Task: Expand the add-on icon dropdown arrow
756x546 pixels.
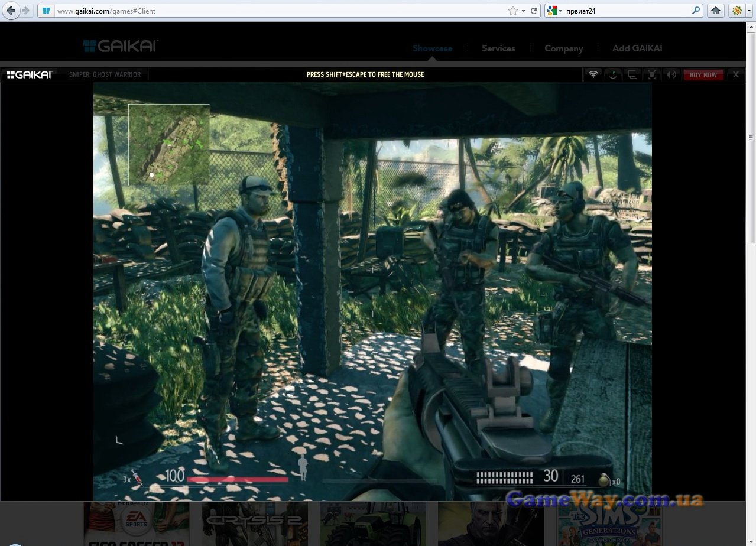Action: pos(749,11)
